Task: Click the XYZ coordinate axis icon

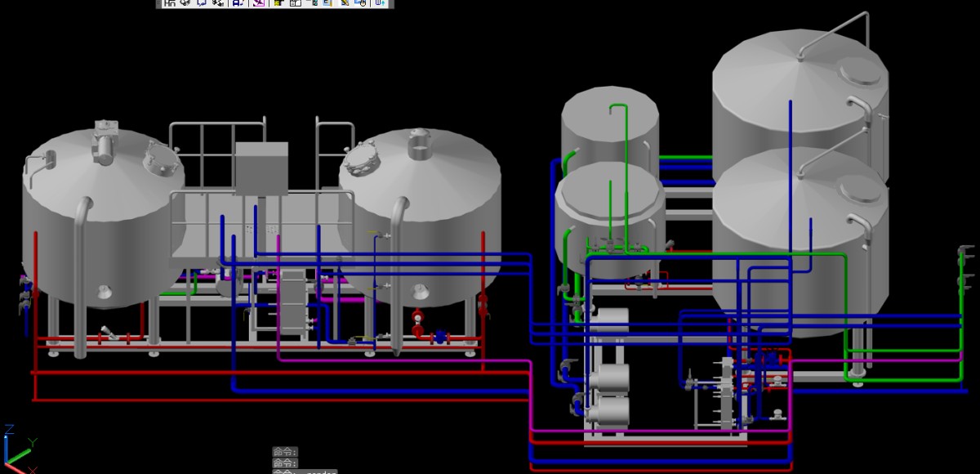Action: click(18, 449)
